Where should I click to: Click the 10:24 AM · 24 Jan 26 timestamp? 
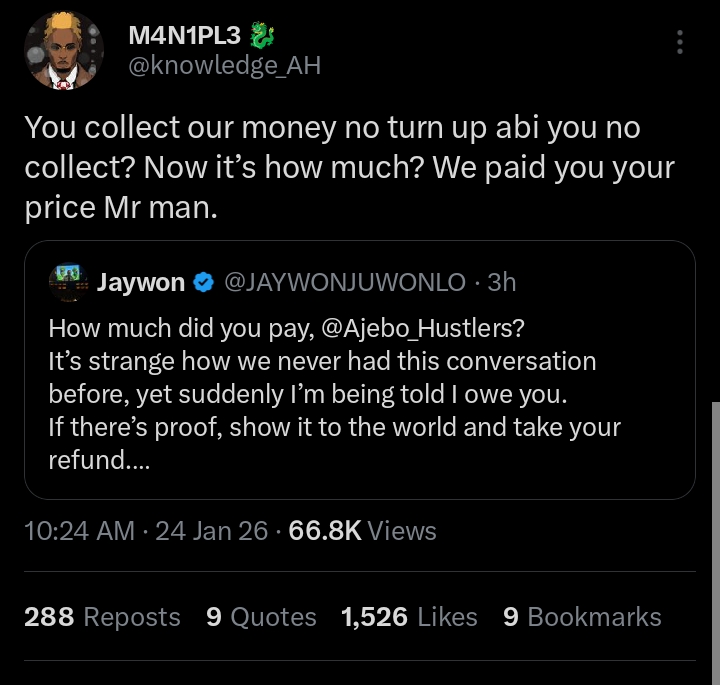point(146,530)
